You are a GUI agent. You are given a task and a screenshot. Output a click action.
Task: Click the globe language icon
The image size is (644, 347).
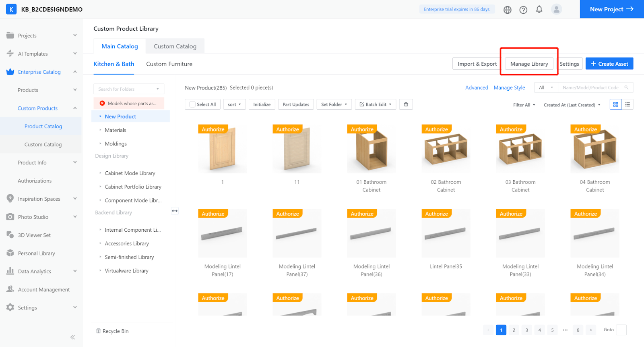pos(508,10)
